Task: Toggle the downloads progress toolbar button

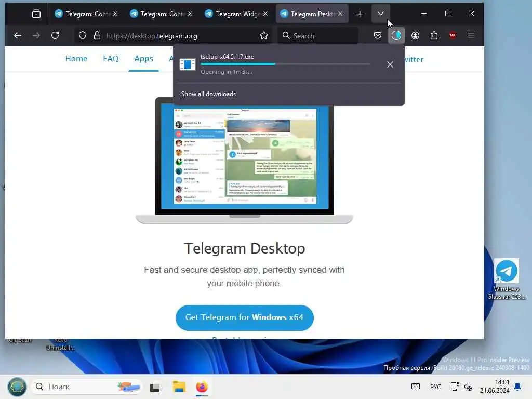Action: pyautogui.click(x=396, y=36)
